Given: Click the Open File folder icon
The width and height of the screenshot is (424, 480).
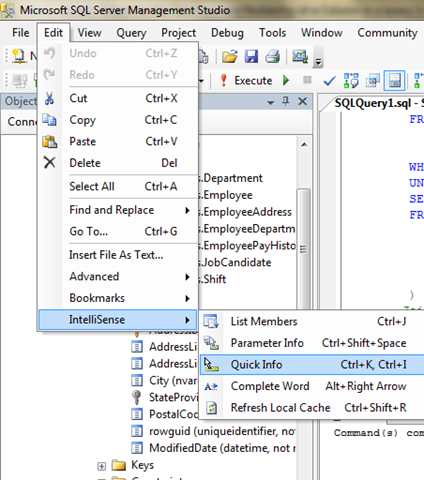Looking at the screenshot, I should click(x=230, y=56).
